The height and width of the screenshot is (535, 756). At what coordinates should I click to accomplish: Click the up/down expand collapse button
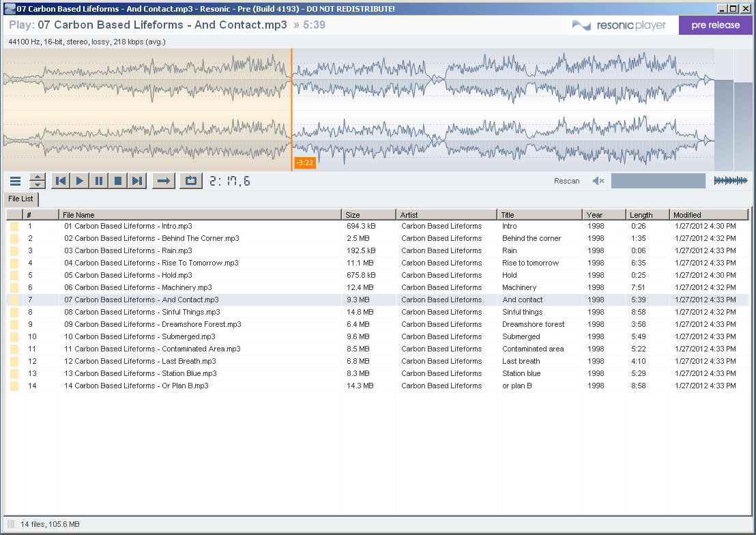point(37,181)
